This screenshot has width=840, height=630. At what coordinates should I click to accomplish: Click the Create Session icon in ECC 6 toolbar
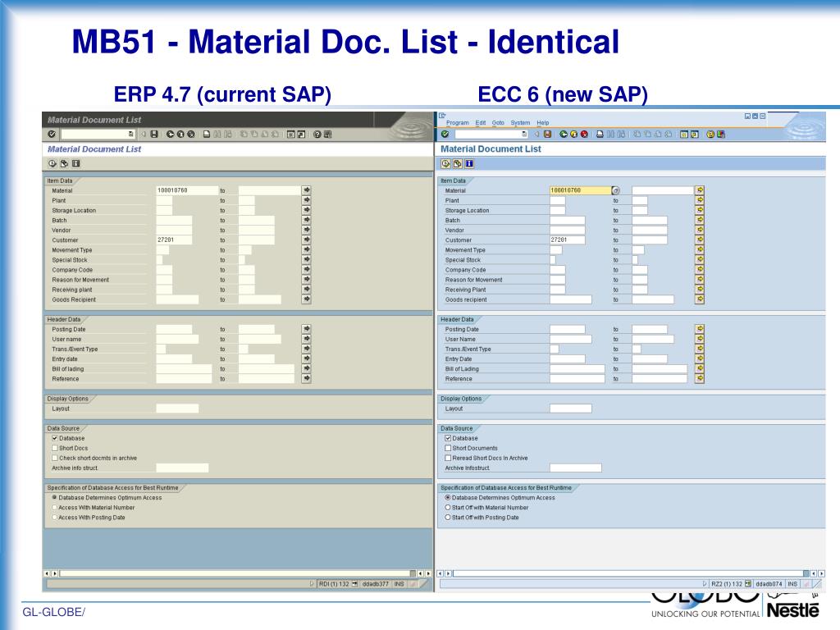pyautogui.click(x=684, y=135)
